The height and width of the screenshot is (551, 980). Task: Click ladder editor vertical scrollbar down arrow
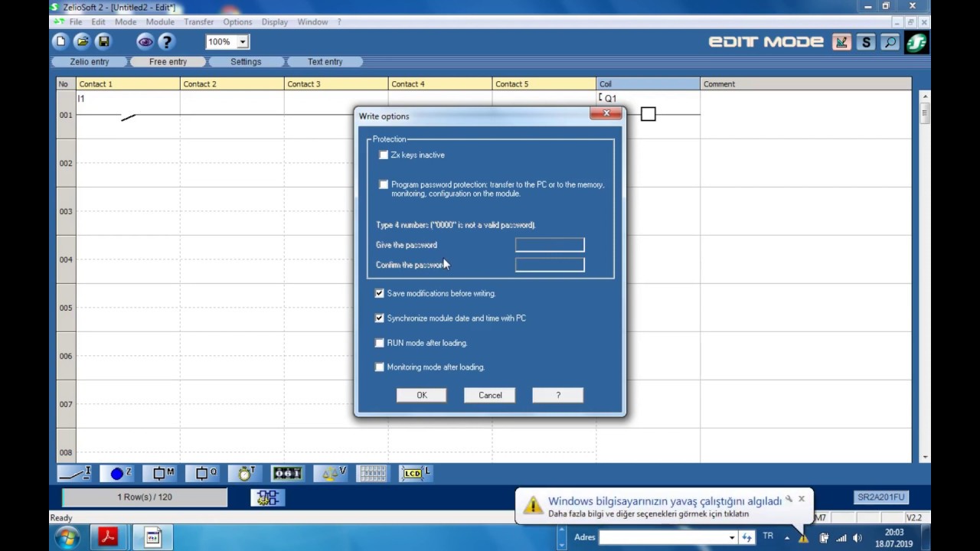(x=925, y=457)
